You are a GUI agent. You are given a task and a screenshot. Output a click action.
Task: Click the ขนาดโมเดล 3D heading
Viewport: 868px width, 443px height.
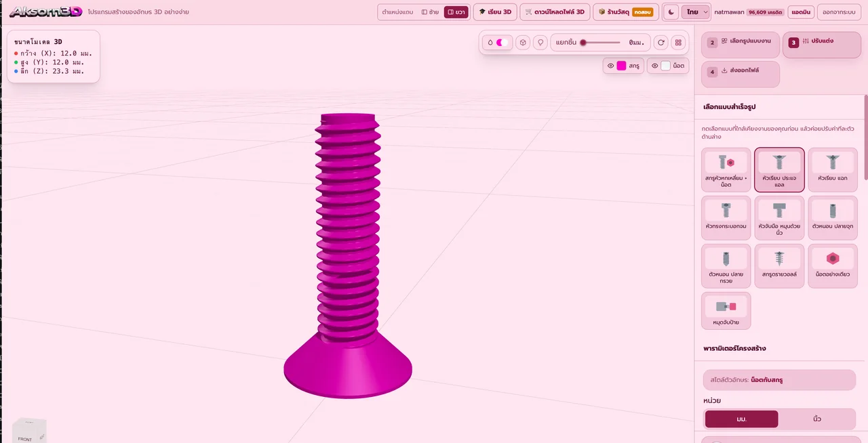[x=38, y=42]
